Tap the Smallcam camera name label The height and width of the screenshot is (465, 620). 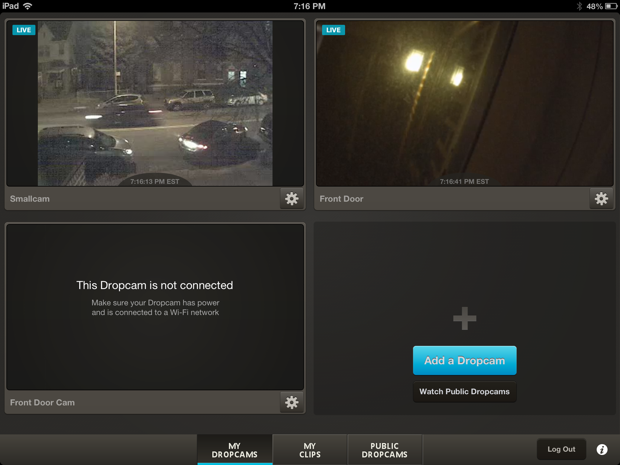(x=30, y=199)
